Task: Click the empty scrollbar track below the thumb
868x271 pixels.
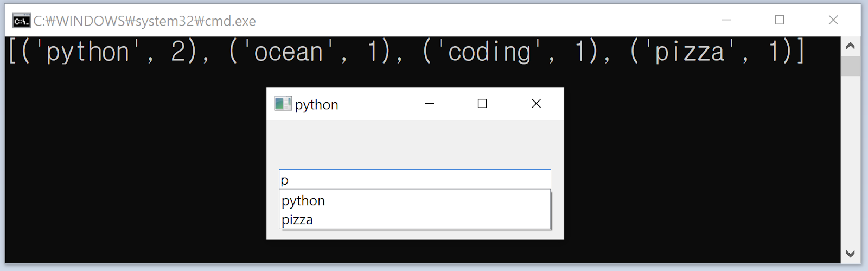Action: [x=850, y=163]
